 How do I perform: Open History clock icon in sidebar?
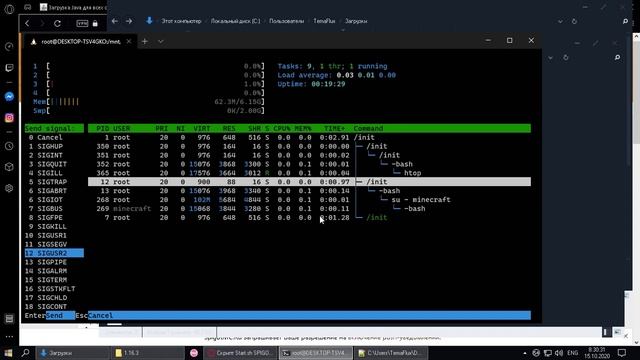(x=9, y=146)
